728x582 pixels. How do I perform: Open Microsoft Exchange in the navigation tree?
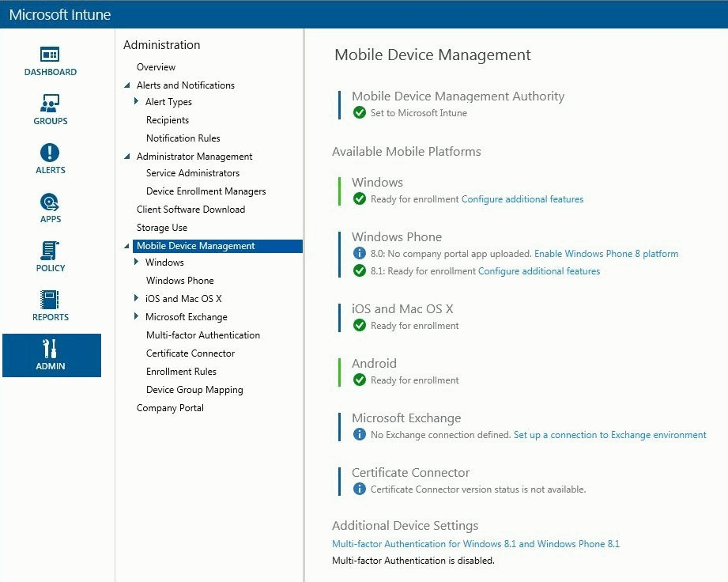tap(187, 317)
